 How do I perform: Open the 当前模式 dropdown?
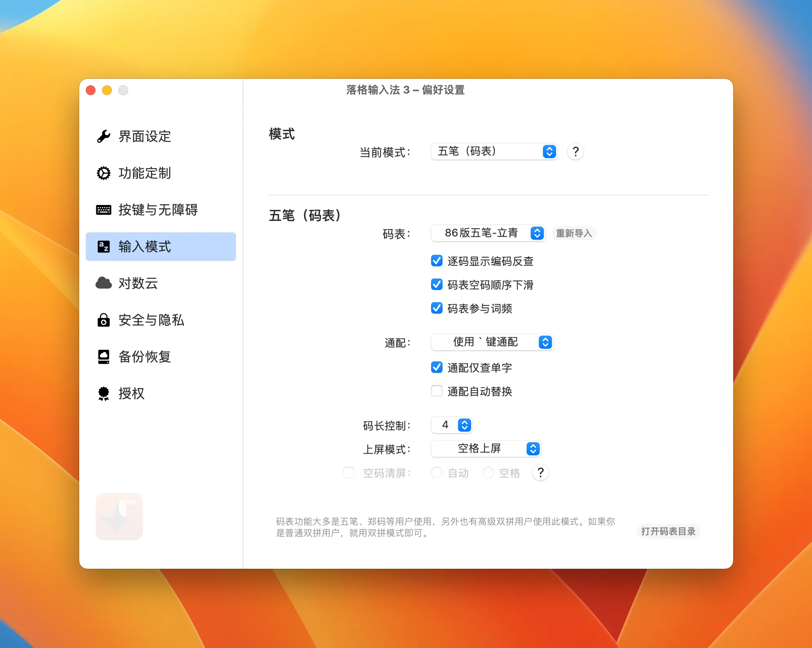pyautogui.click(x=494, y=151)
